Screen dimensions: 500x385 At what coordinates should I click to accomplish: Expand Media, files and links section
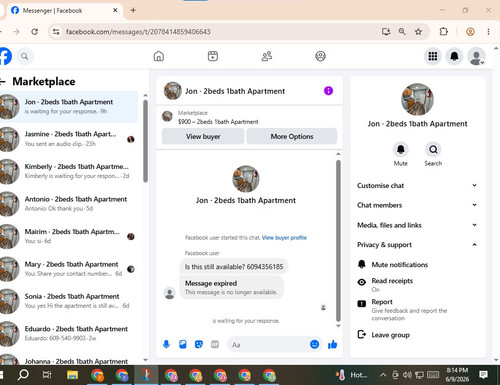(x=418, y=225)
